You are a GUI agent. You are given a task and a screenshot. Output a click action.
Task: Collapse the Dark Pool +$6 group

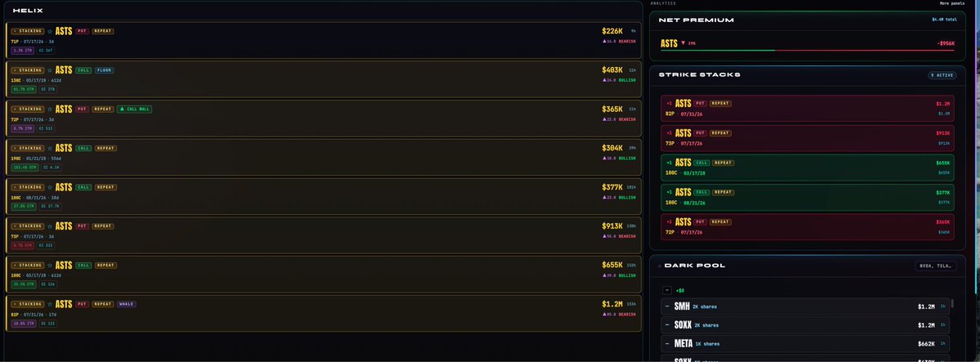667,289
